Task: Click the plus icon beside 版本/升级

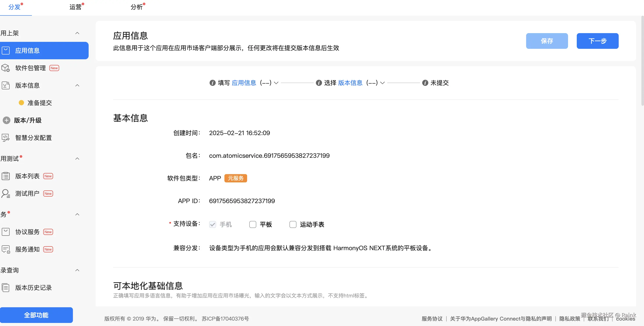Action: click(7, 120)
